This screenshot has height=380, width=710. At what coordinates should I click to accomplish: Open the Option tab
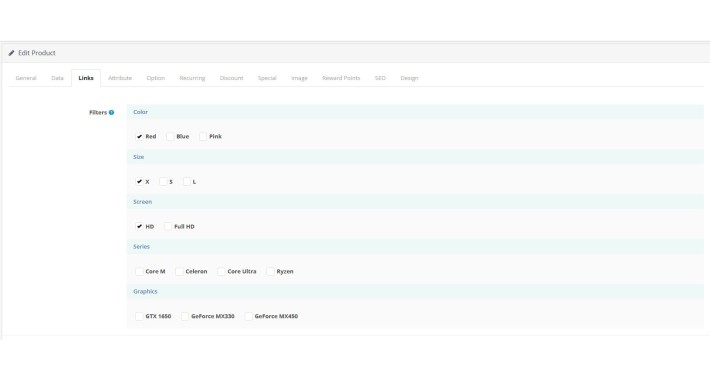point(156,78)
